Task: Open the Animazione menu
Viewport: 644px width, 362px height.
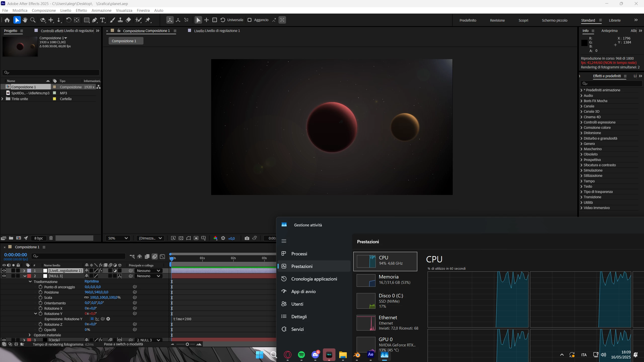Action: [101, 10]
